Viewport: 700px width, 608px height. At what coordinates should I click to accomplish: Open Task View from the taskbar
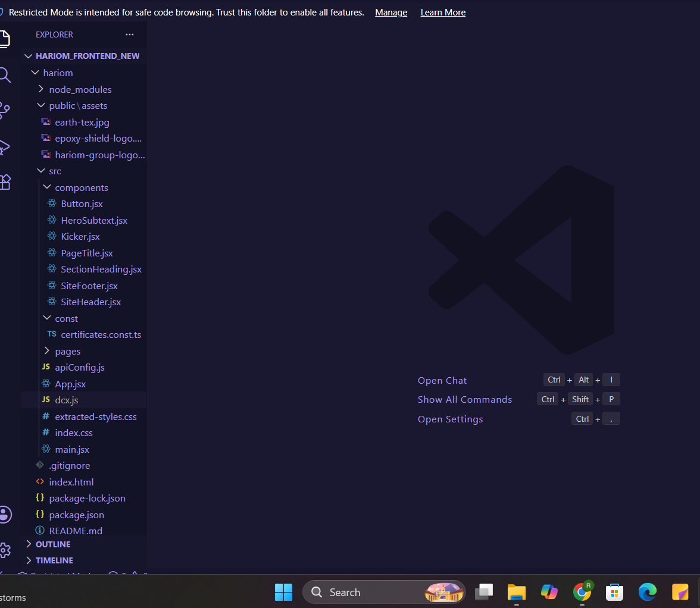point(483,592)
